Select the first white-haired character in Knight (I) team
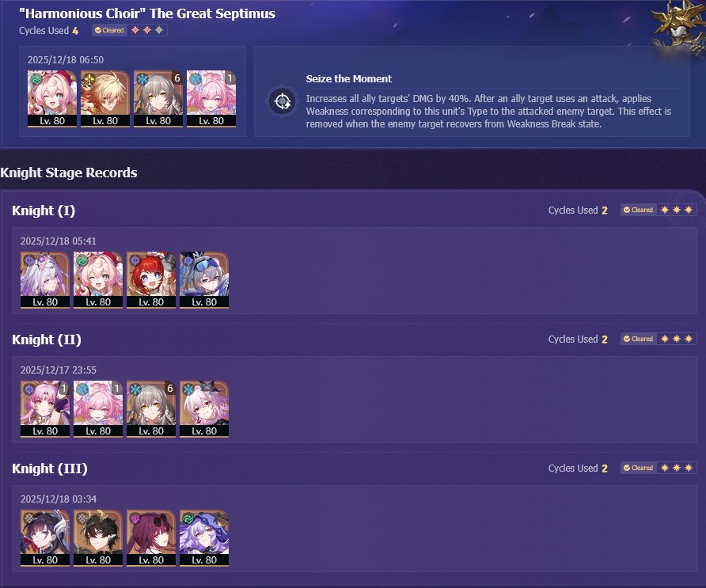 [x=45, y=280]
